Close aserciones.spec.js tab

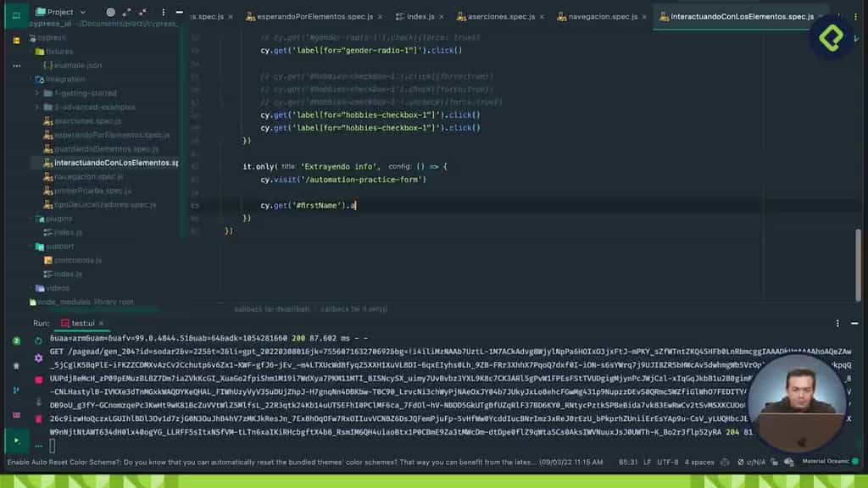tap(542, 17)
